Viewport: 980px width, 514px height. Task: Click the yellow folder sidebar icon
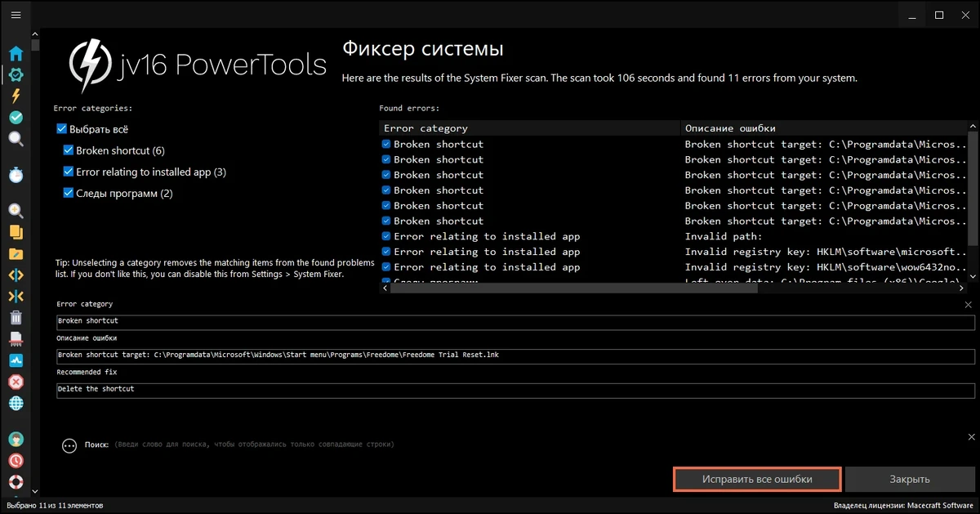16,253
